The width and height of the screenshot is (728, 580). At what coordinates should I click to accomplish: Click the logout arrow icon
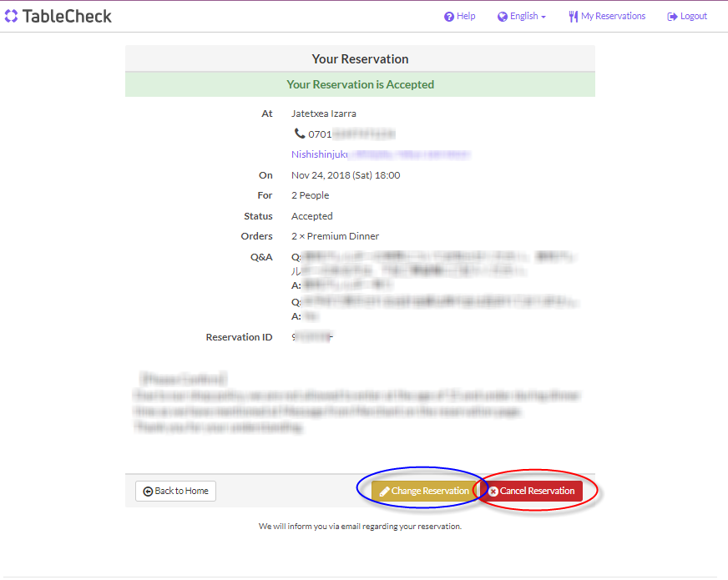[672, 17]
